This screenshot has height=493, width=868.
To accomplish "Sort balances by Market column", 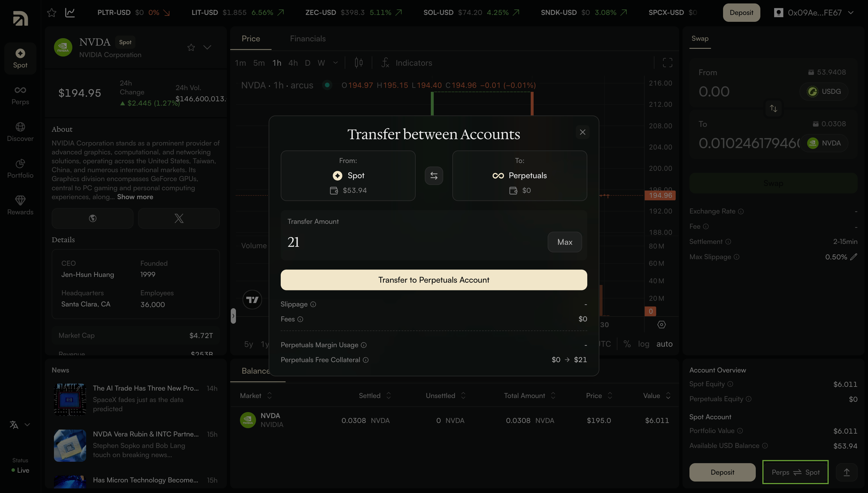I will tap(256, 395).
